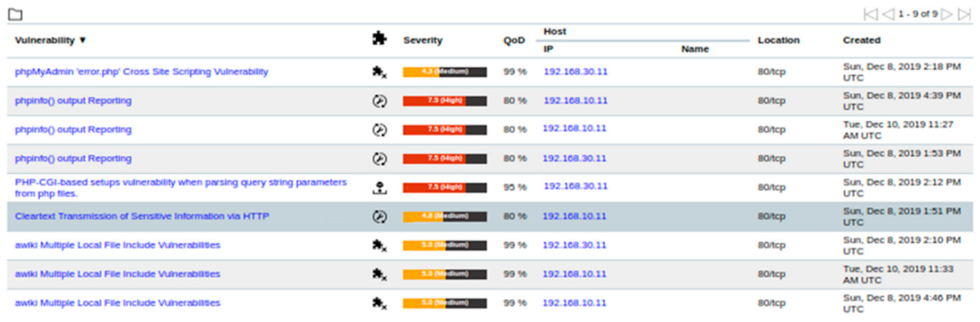Sort table by QoD column
This screenshot has height=322, width=980.
(514, 40)
